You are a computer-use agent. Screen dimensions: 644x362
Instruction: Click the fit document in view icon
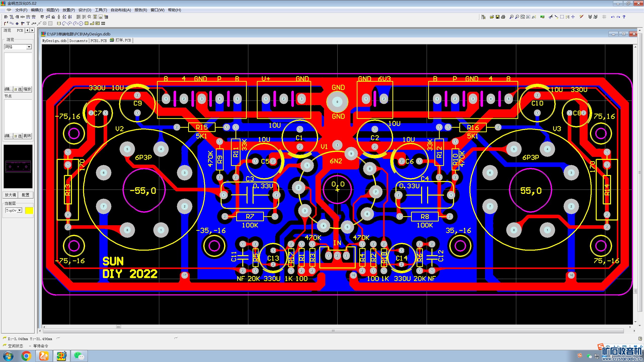click(522, 17)
